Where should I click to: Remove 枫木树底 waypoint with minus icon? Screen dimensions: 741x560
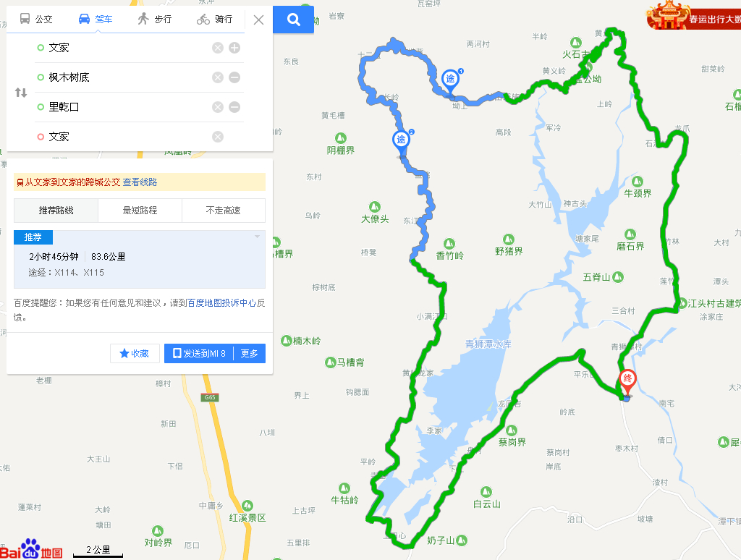coord(234,77)
